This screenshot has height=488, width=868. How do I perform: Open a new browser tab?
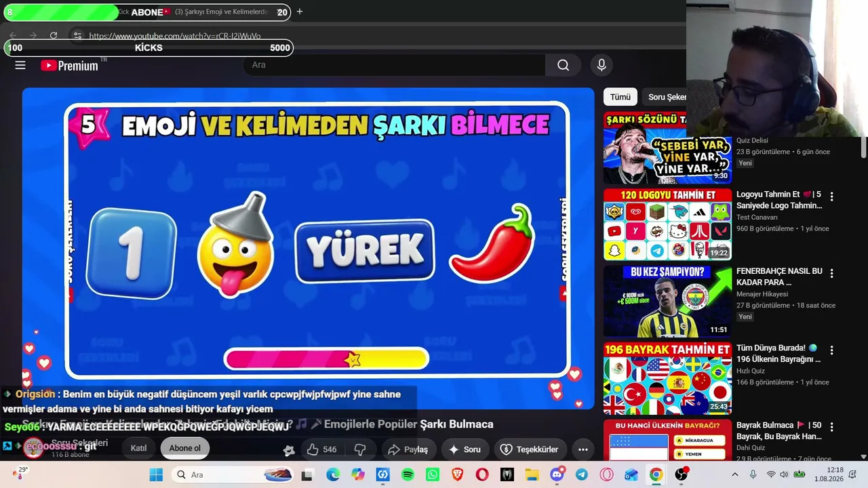tap(300, 12)
